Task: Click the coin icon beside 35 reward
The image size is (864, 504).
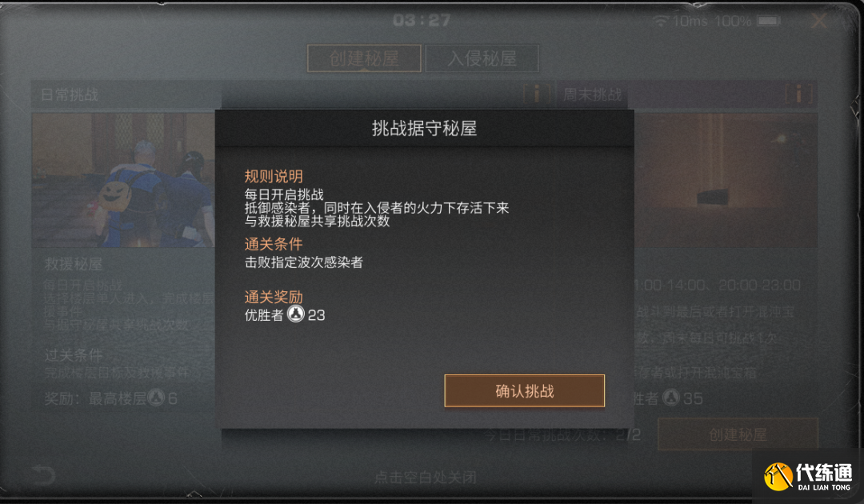Action: (x=670, y=397)
